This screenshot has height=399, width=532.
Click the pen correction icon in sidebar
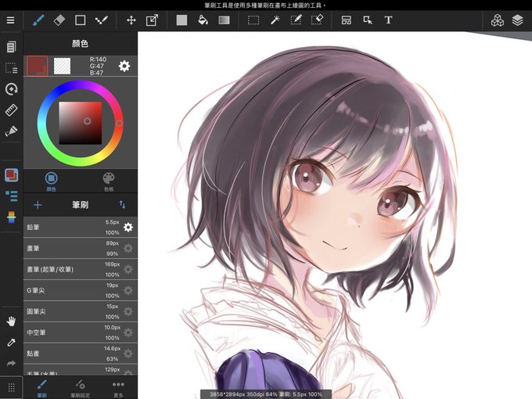(x=11, y=131)
